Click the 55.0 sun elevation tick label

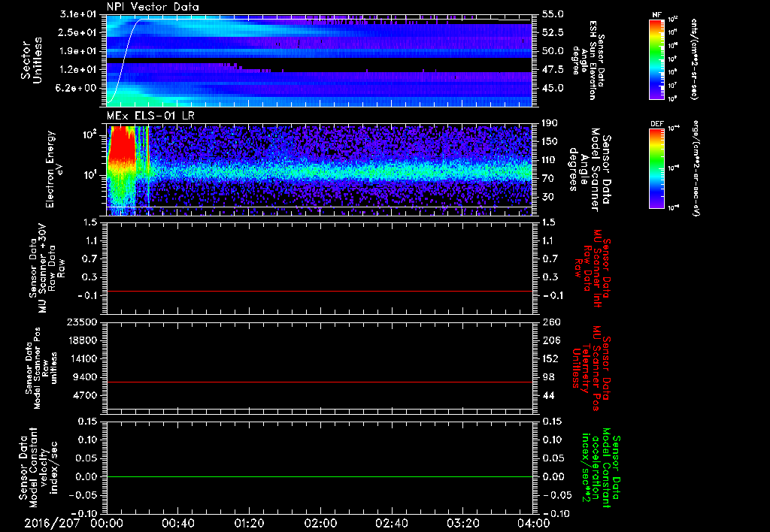click(552, 14)
